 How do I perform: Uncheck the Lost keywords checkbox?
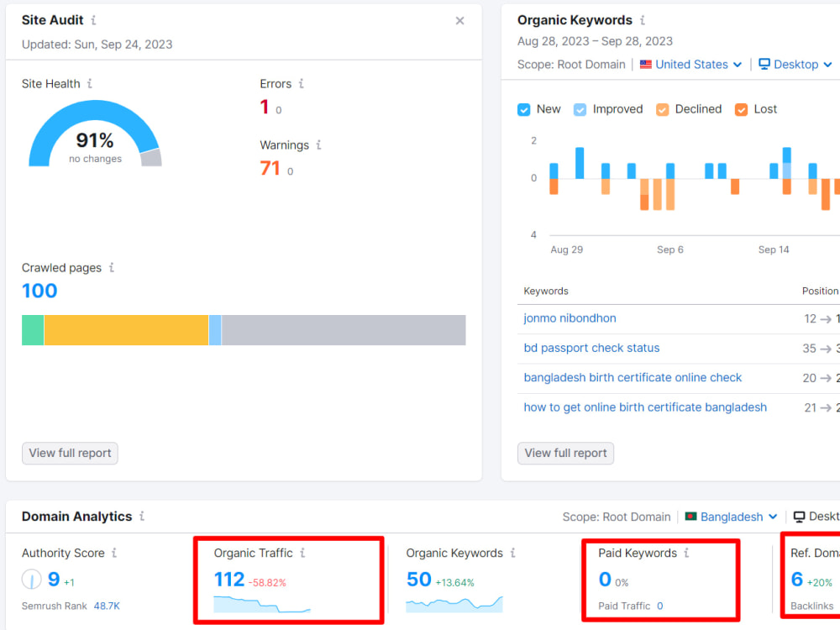[x=741, y=110]
